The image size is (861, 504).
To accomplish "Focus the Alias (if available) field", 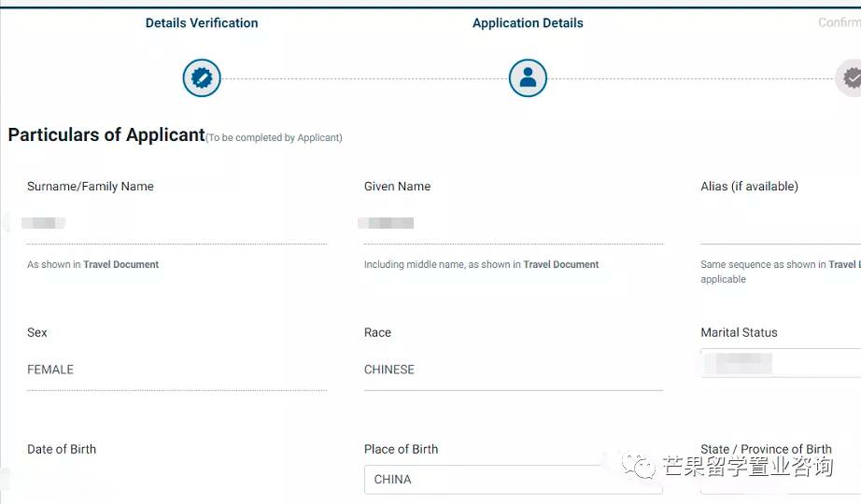I will (780, 225).
